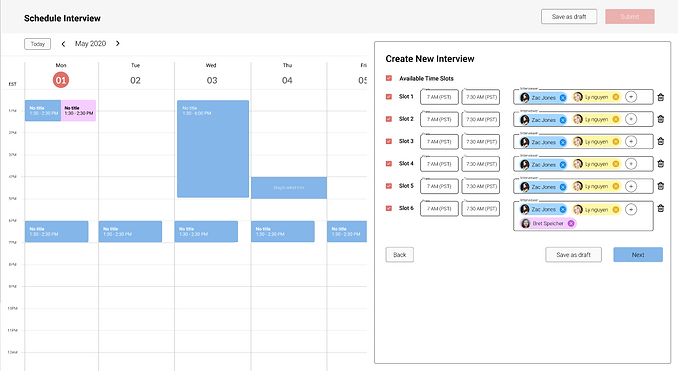The width and height of the screenshot is (678, 371).
Task: Open Slot 1 start time 7 AM field
Action: [439, 97]
